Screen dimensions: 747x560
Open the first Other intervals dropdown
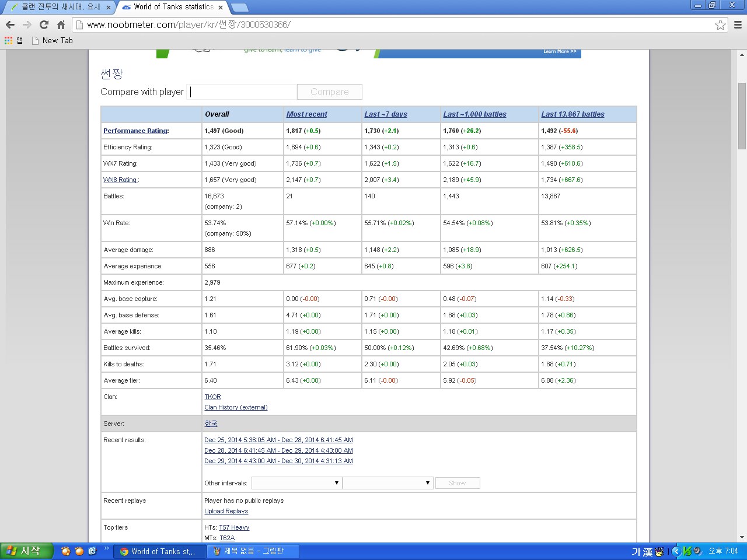click(x=296, y=483)
